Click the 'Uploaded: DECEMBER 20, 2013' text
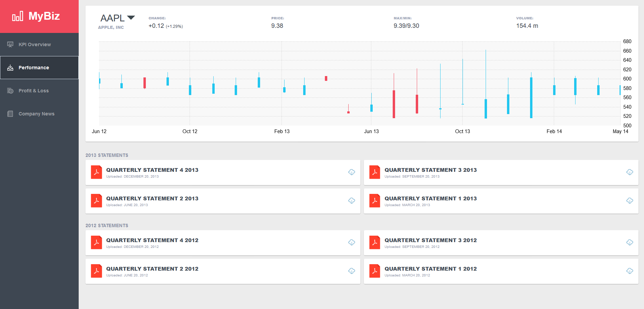Image resolution: width=644 pixels, height=309 pixels. pos(132,177)
